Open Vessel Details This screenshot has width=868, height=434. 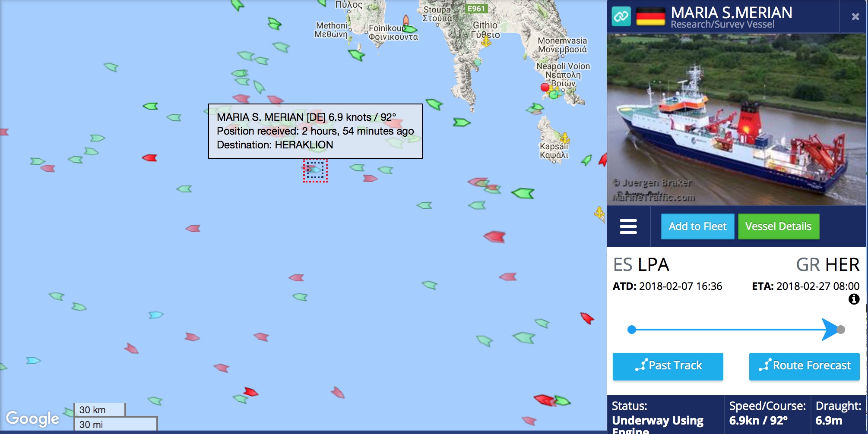tap(778, 226)
